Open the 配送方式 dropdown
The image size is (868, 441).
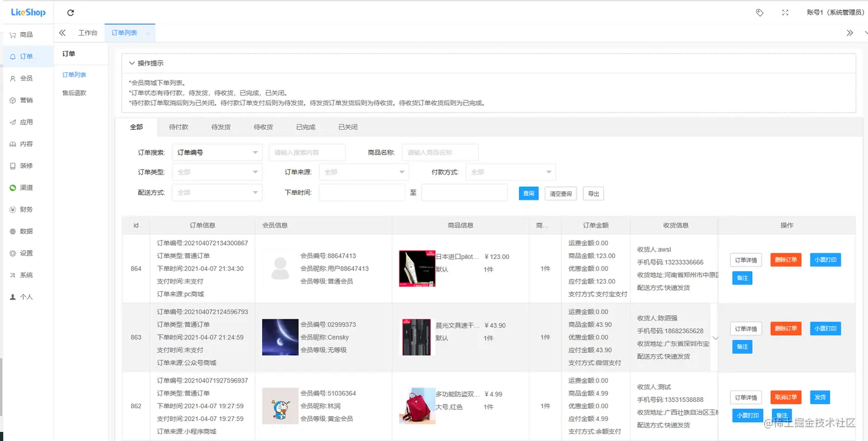[217, 192]
